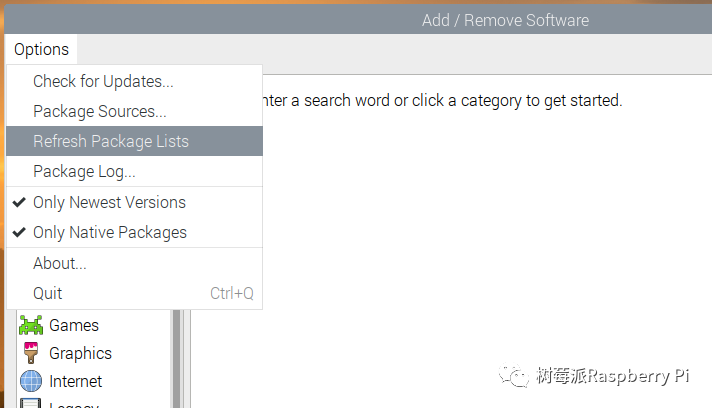The height and width of the screenshot is (408, 712).
Task: Click the Graphics paintbrush icon
Action: coord(31,353)
